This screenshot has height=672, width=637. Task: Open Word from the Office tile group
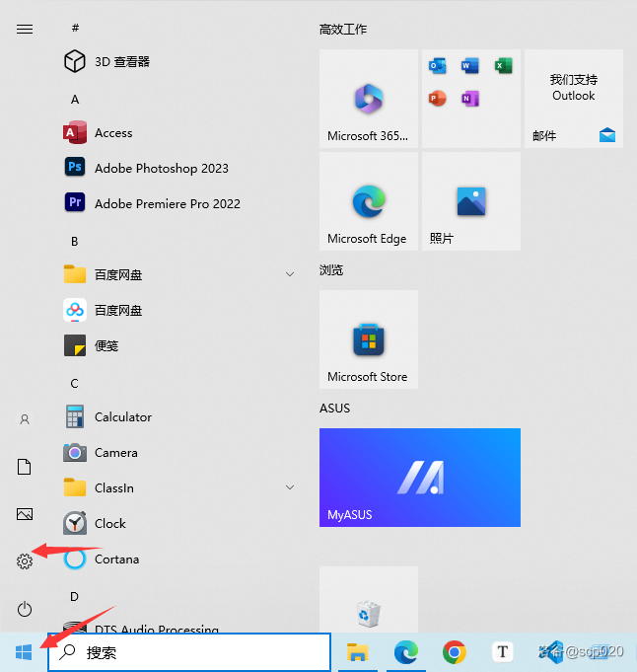(x=470, y=66)
